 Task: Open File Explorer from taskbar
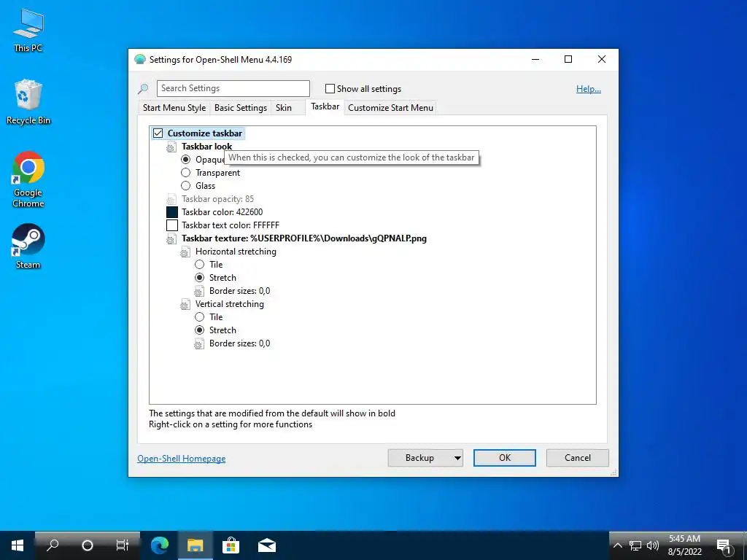(195, 545)
